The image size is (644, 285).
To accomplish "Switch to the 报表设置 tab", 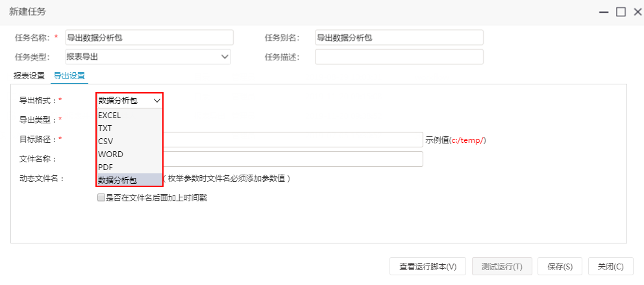I will tap(29, 76).
